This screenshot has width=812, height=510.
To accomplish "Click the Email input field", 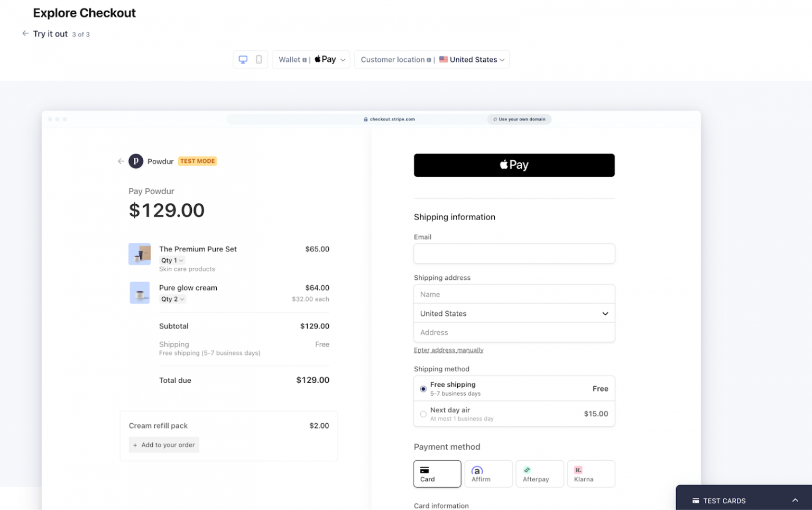I will click(x=513, y=253).
